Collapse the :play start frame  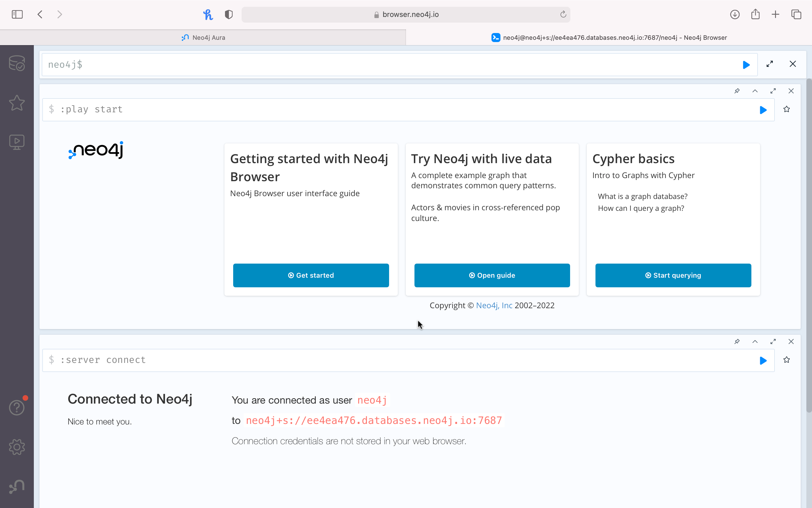point(755,91)
